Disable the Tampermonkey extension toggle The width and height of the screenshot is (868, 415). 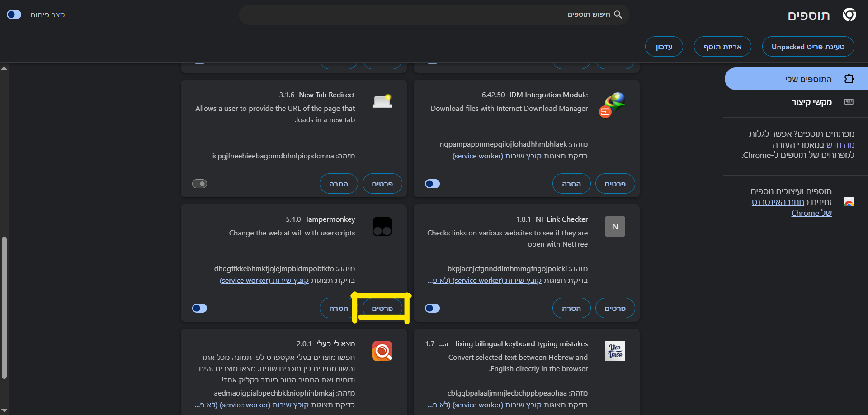coord(199,308)
